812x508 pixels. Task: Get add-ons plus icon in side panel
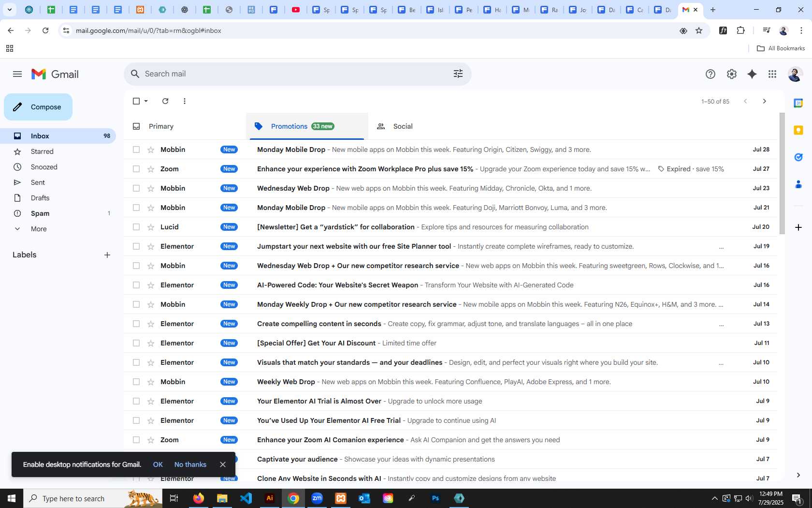pyautogui.click(x=798, y=227)
